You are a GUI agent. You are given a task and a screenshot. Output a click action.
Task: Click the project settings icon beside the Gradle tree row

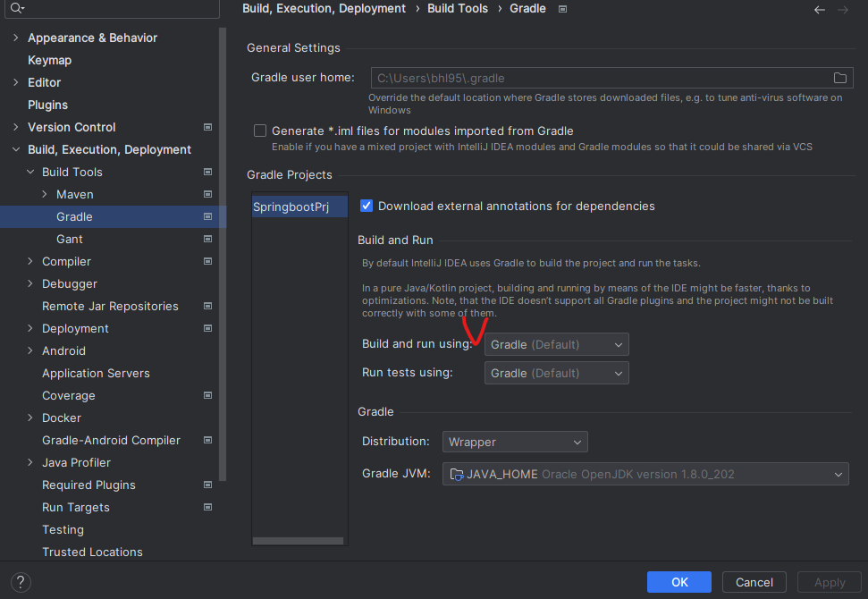click(x=207, y=216)
